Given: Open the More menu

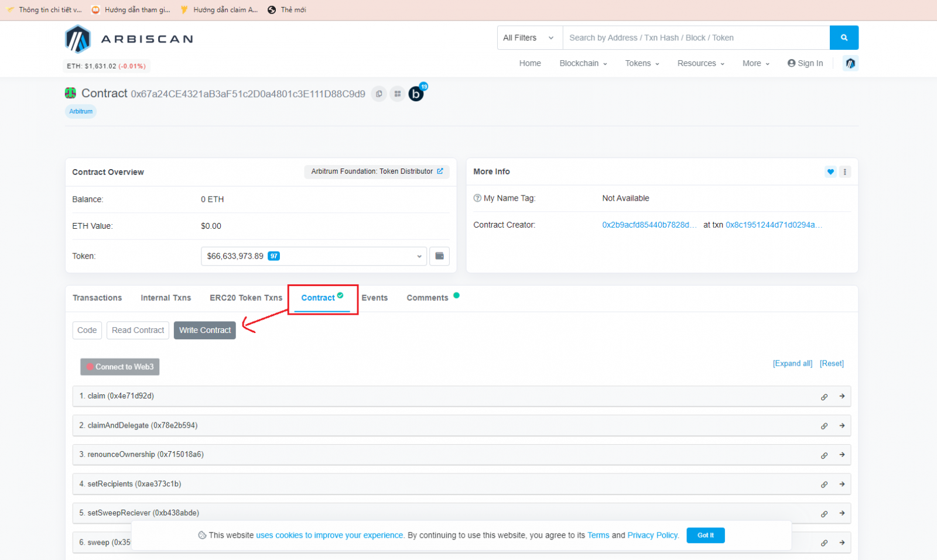Looking at the screenshot, I should pyautogui.click(x=756, y=63).
